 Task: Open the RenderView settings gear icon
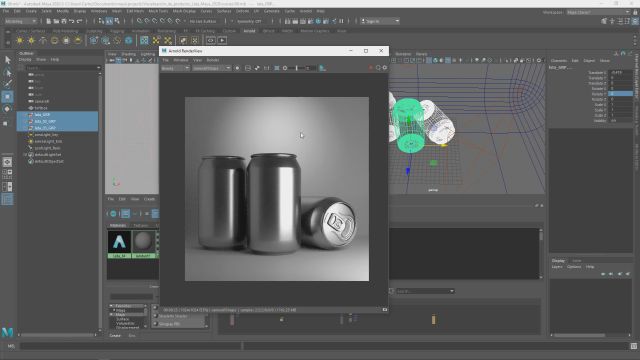pos(384,68)
